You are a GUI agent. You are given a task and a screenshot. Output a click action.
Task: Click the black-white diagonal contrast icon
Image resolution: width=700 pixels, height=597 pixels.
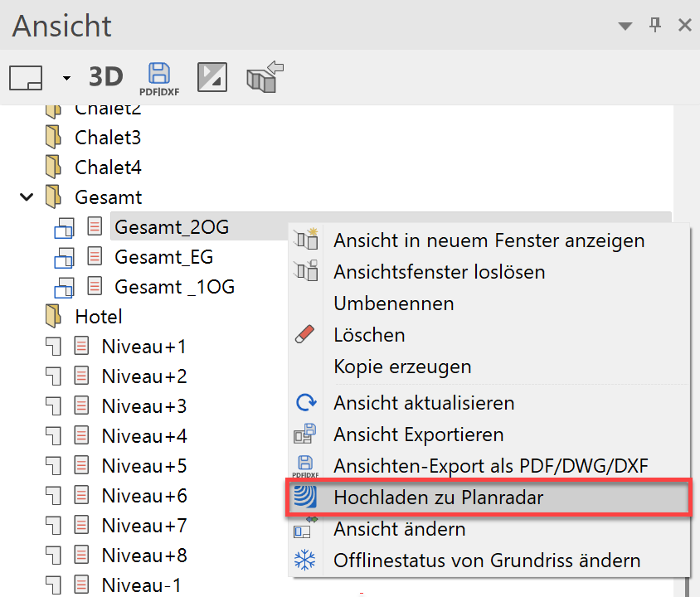coord(211,77)
